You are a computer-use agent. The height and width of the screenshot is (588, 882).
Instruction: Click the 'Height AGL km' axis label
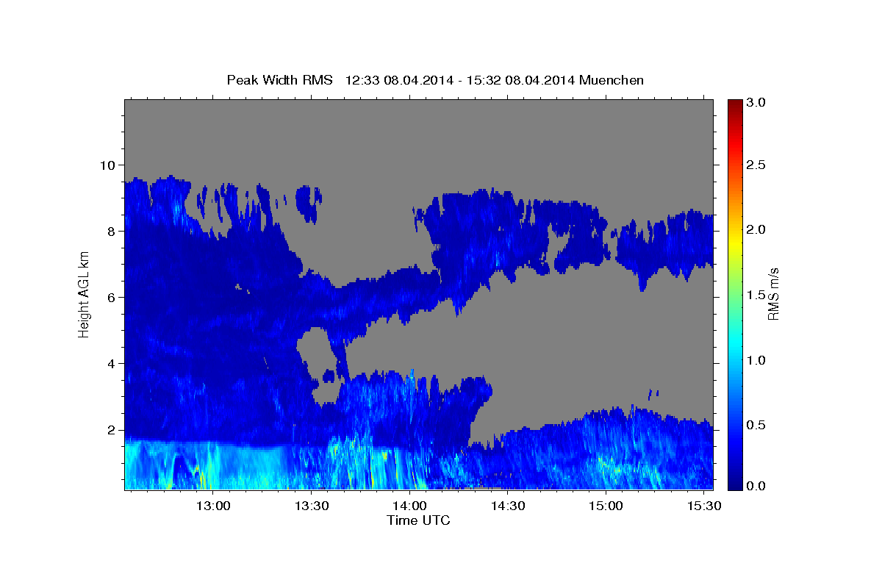point(85,294)
